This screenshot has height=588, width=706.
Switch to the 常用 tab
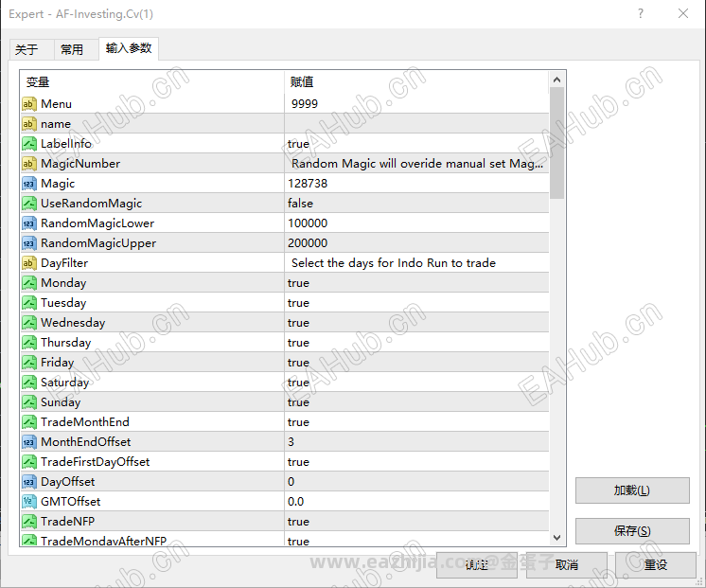[76, 49]
